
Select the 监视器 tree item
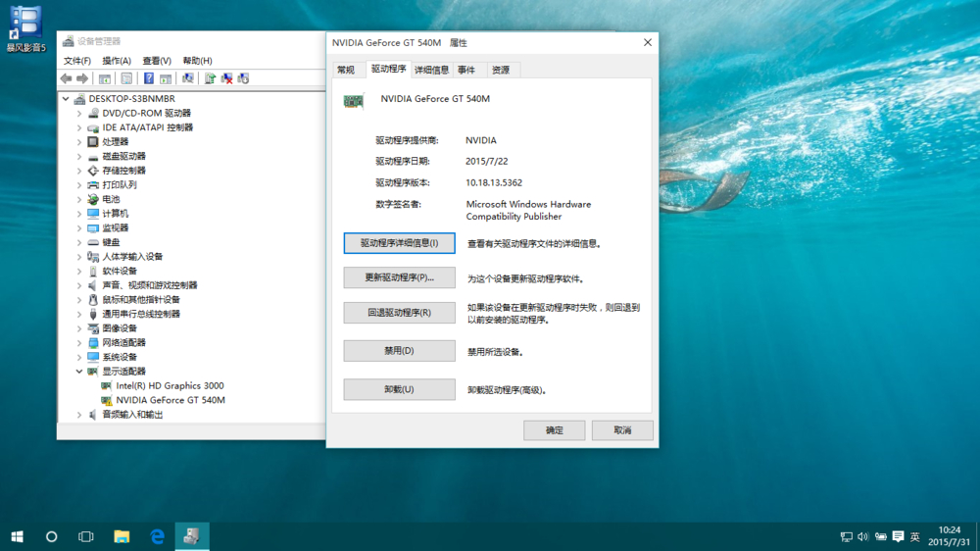[x=116, y=228]
